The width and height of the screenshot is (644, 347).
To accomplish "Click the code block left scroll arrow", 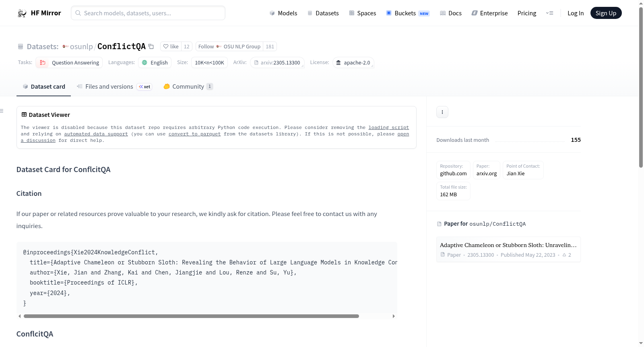I will [19, 316].
